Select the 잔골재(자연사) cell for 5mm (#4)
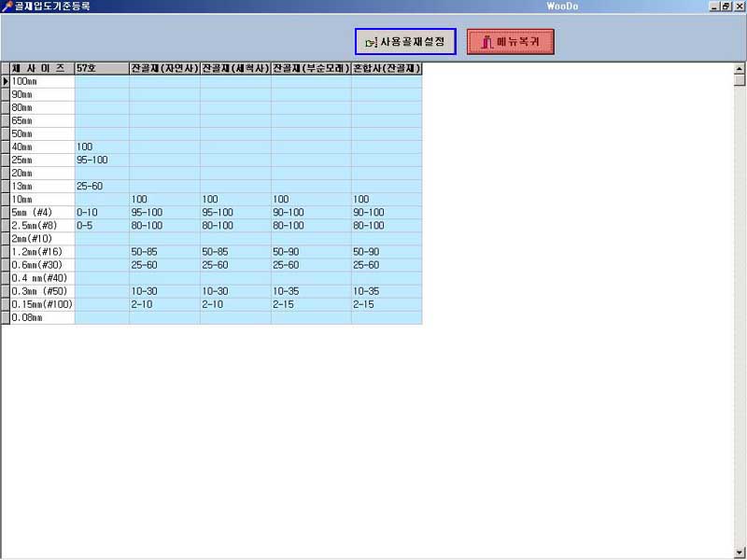Viewport: 747px width, 560px height. pos(164,212)
